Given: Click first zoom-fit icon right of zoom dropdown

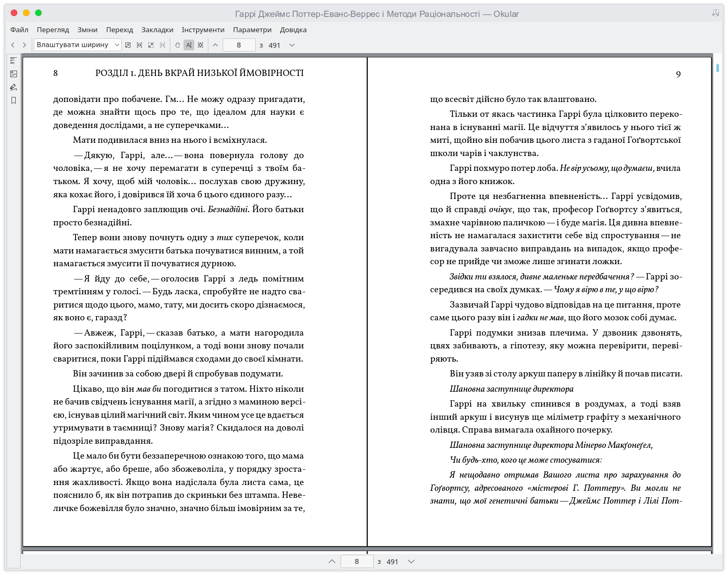Looking at the screenshot, I should 128,45.
